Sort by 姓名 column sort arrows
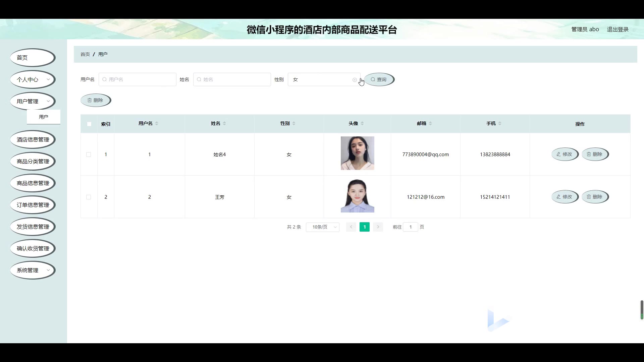Screen dimensions: 644x362 click(x=224, y=123)
